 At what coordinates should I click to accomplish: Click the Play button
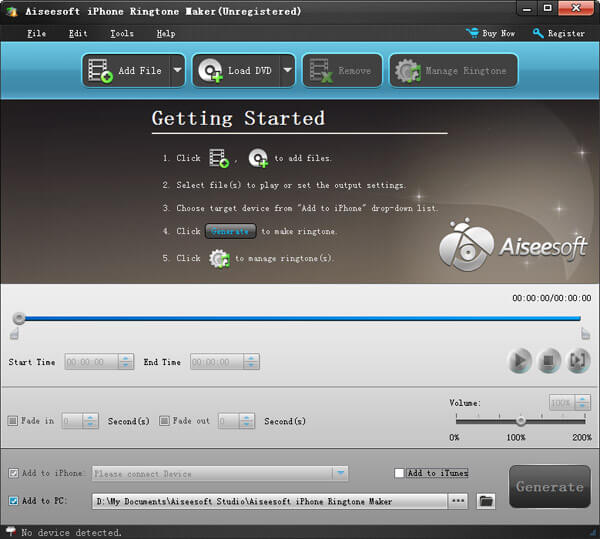(519, 360)
